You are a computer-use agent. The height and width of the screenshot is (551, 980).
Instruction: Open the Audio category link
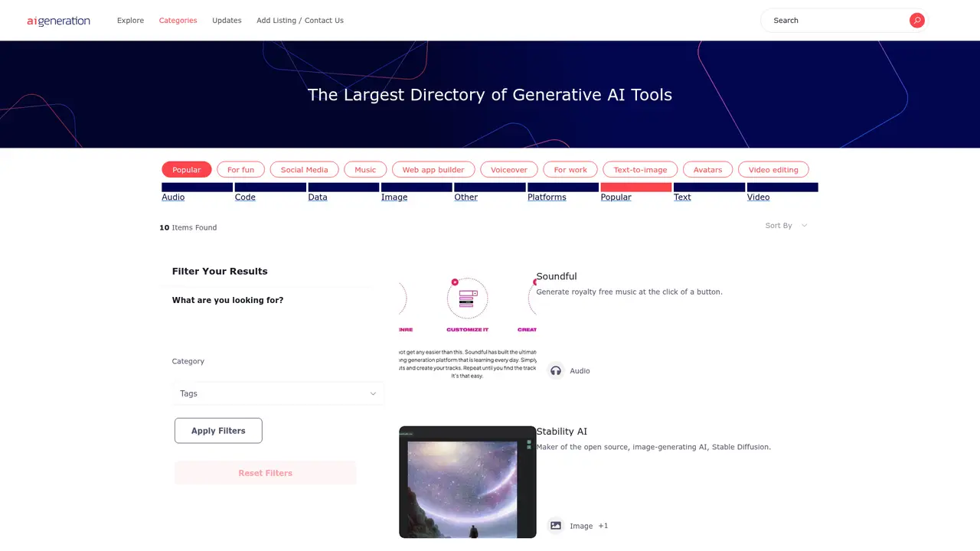[173, 197]
